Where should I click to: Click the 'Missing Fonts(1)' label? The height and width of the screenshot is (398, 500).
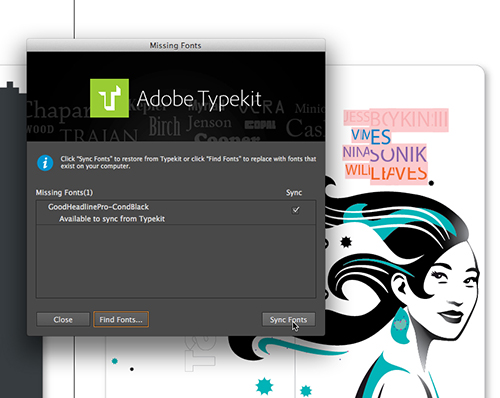point(64,193)
